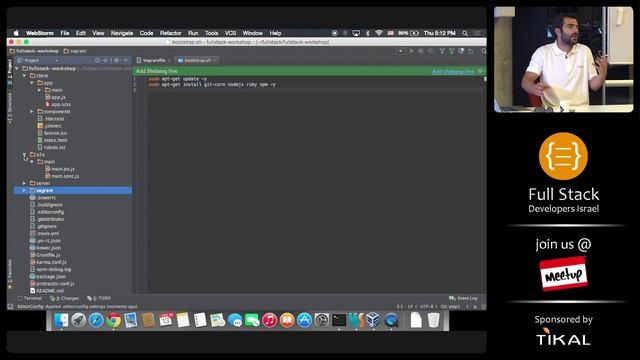Select README.md file

47,291
